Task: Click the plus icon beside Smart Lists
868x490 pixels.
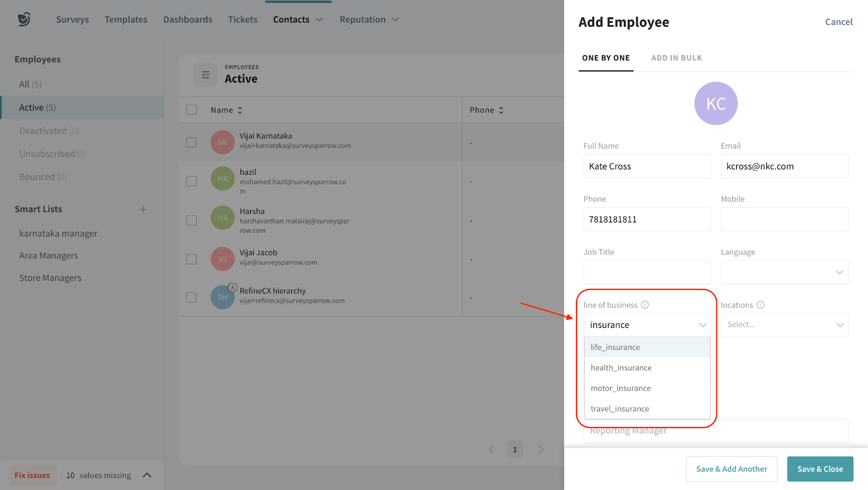Action: click(143, 209)
